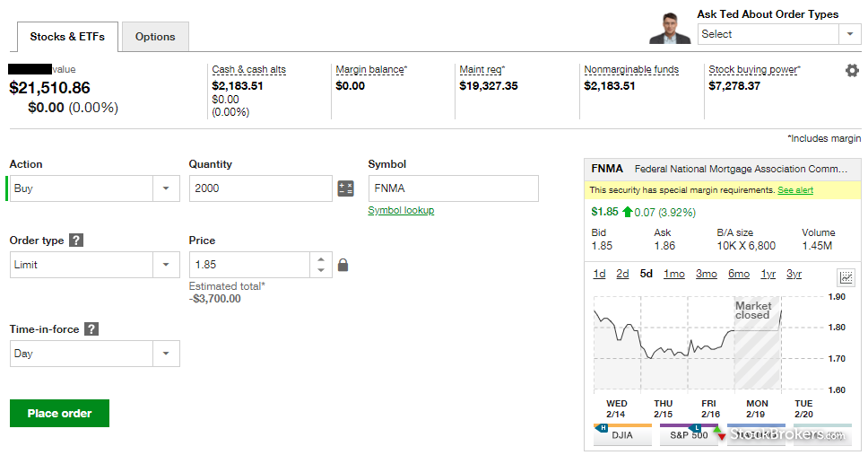Screen dimensions: 868x455
Task: Click the DJIA index button
Action: pyautogui.click(x=623, y=435)
